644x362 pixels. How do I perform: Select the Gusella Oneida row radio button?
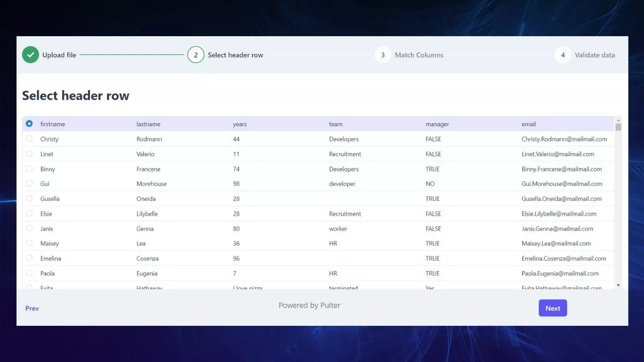coord(29,199)
